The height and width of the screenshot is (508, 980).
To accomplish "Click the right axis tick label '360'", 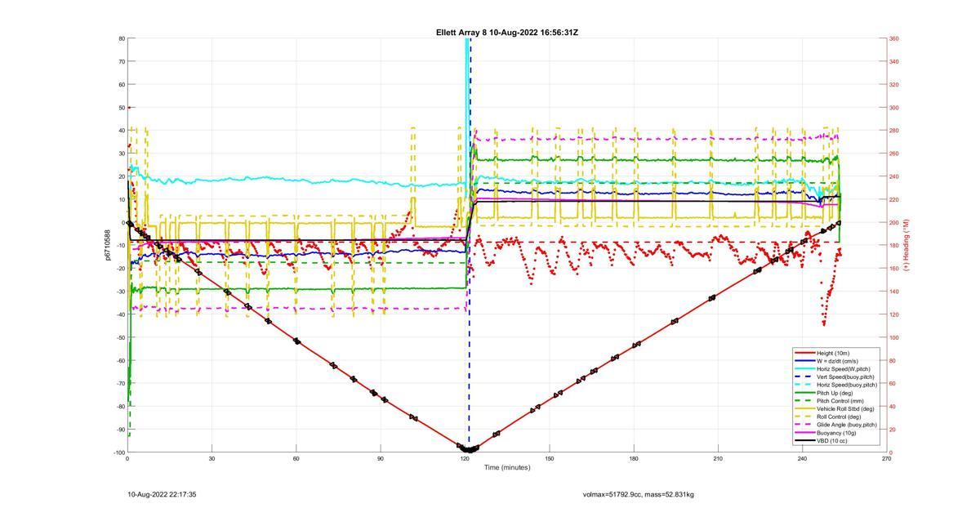I will click(x=894, y=38).
